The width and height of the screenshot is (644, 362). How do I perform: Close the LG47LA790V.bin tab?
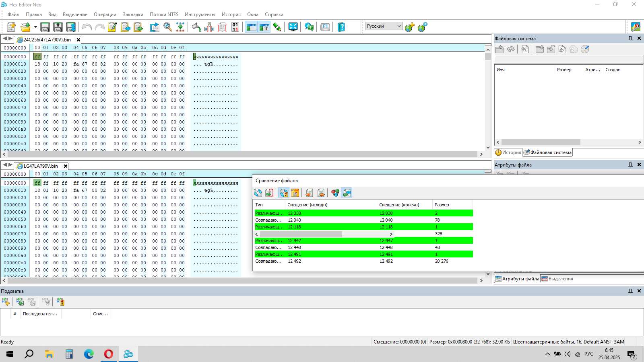tap(66, 166)
